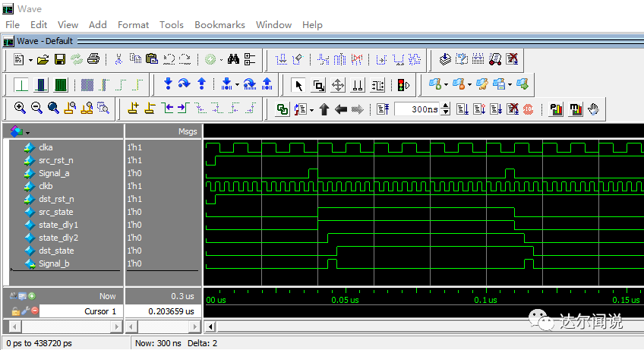Screen dimensions: 644x350
Task: Increase run length with up stepper
Action: pos(446,106)
